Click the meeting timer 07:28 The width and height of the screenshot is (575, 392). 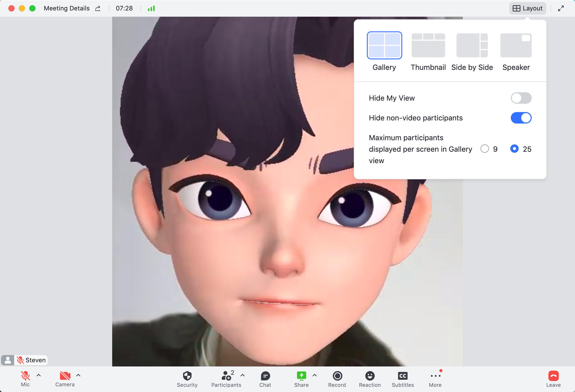click(124, 8)
